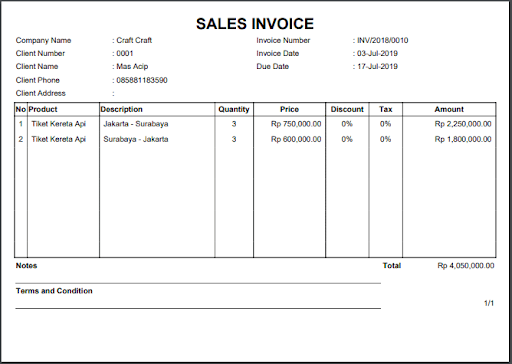Select product cell in row 1
512x364 pixels.
point(58,124)
